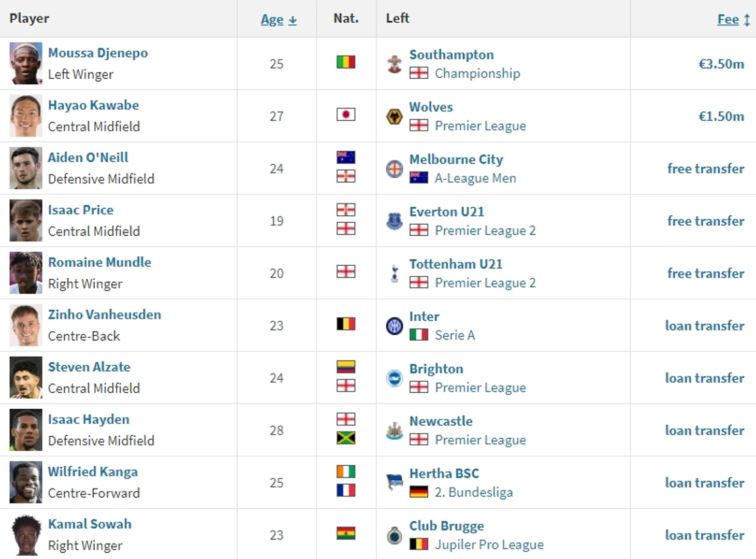Click the €3.50m fee link
Viewport: 756px width, 559px height.
(721, 64)
